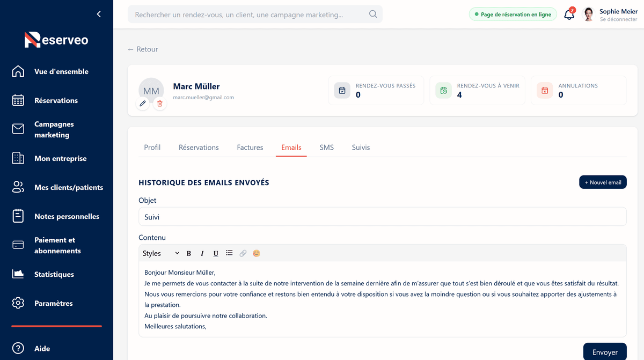Collapse the sidebar with the chevron arrow

tap(99, 14)
